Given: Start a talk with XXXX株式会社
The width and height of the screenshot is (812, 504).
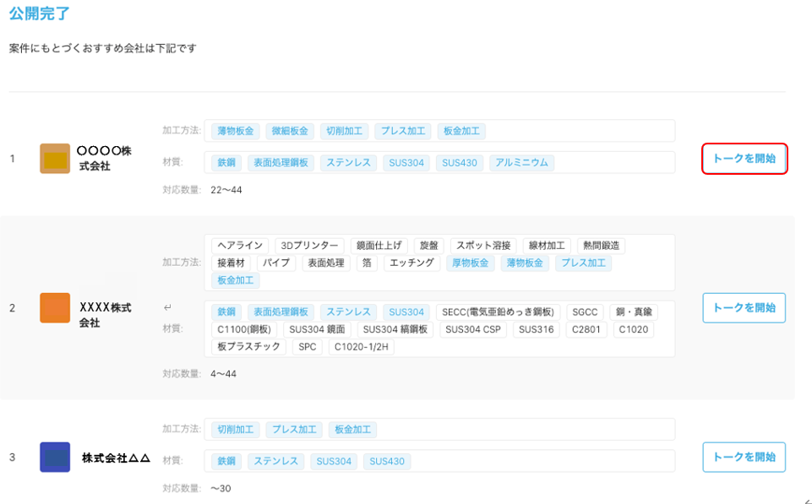Looking at the screenshot, I should 744,308.
